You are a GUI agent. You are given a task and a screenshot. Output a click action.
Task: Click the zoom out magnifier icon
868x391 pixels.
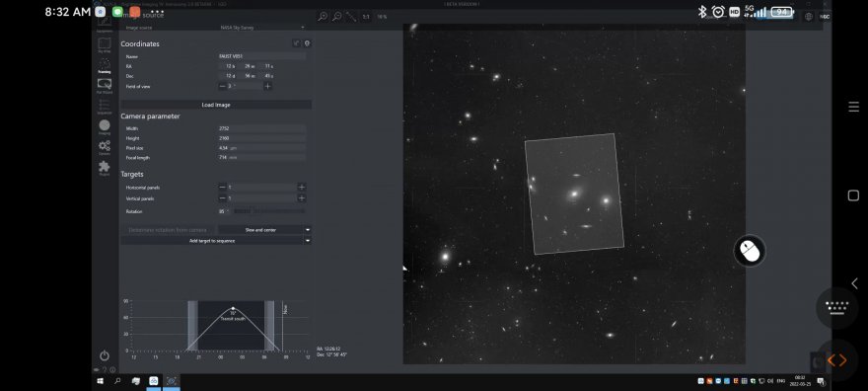coord(336,17)
